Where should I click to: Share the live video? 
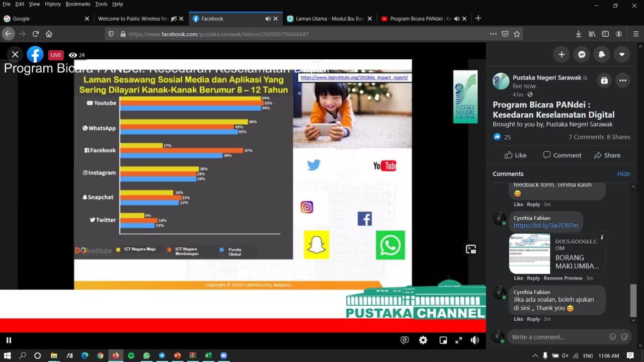[607, 155]
